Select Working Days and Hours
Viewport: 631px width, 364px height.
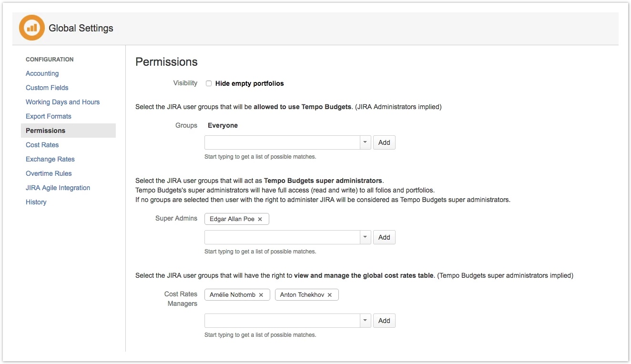coord(62,101)
